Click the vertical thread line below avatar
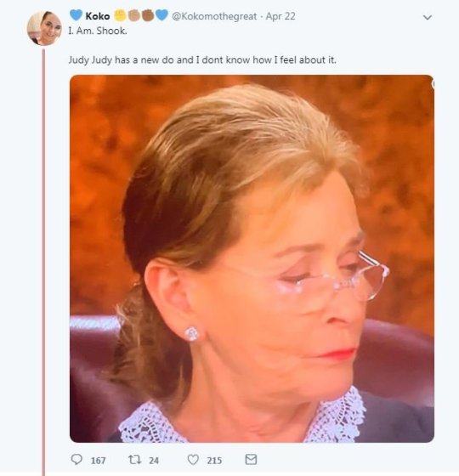This screenshot has height=476, width=459. tap(43, 263)
